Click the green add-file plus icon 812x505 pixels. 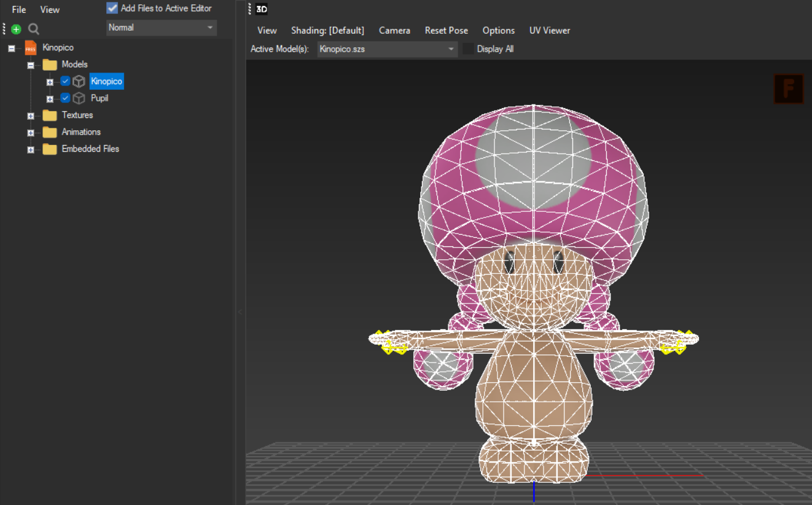click(x=16, y=29)
